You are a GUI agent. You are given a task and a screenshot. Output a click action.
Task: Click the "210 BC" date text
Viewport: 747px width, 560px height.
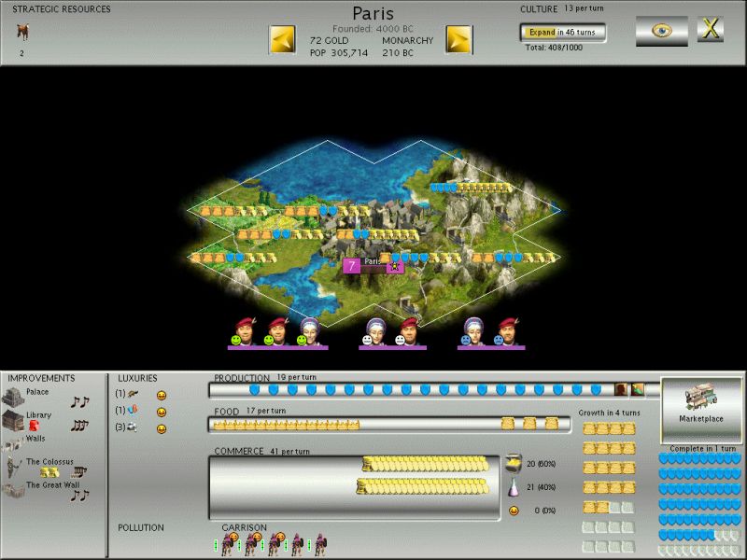[398, 53]
